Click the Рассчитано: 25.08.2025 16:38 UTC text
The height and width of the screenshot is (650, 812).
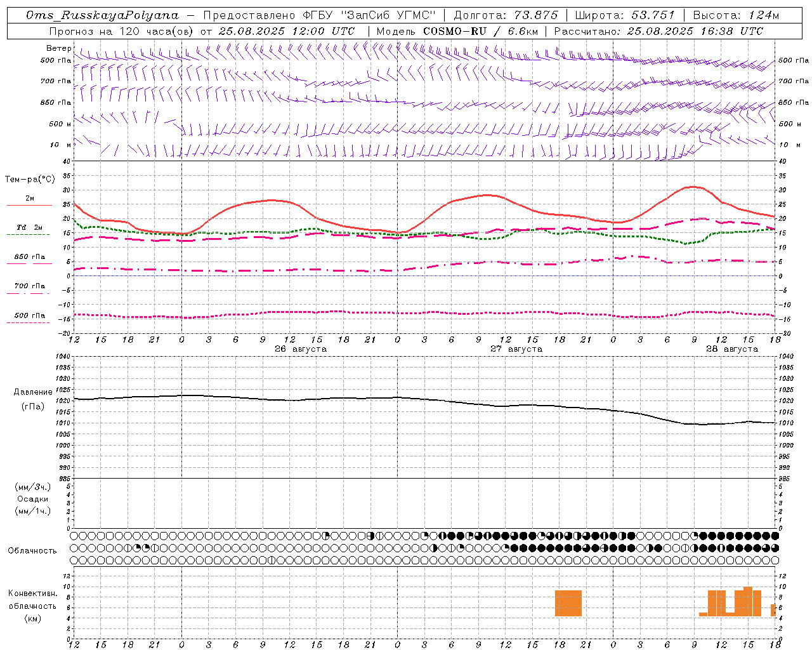click(658, 31)
